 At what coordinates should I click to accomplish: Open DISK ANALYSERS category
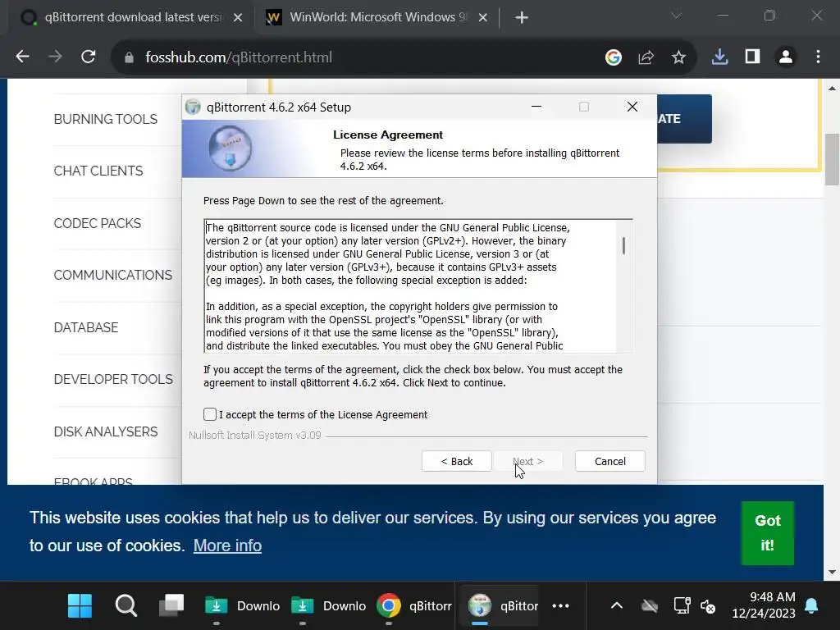(x=106, y=431)
